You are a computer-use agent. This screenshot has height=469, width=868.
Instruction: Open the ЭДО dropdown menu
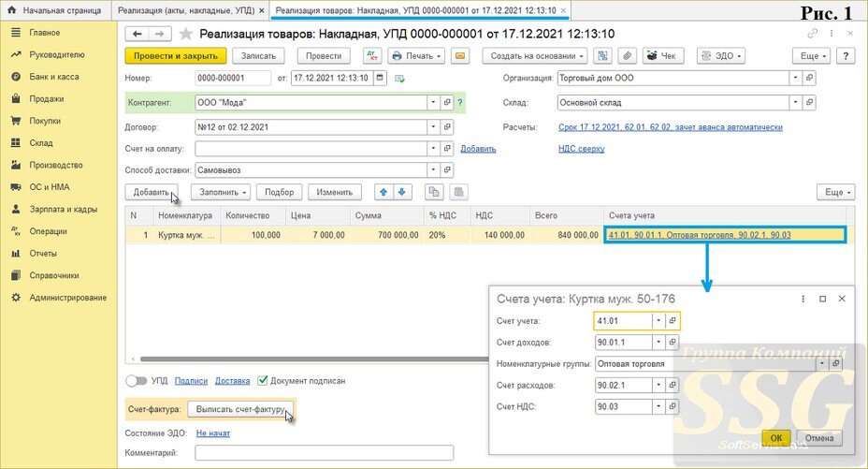721,56
